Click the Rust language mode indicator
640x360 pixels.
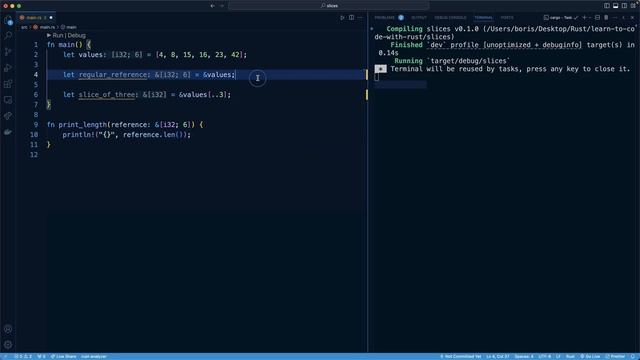570,356
